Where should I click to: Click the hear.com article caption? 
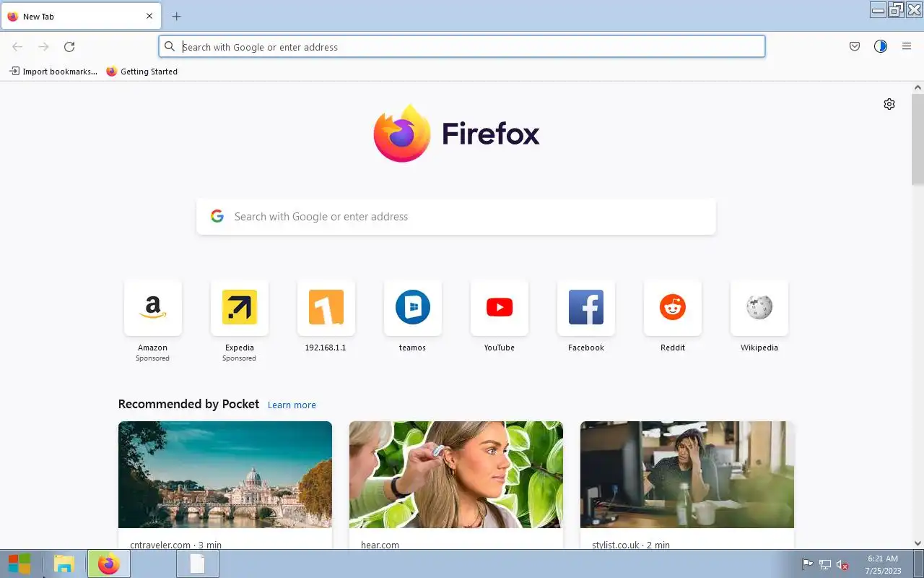point(380,545)
